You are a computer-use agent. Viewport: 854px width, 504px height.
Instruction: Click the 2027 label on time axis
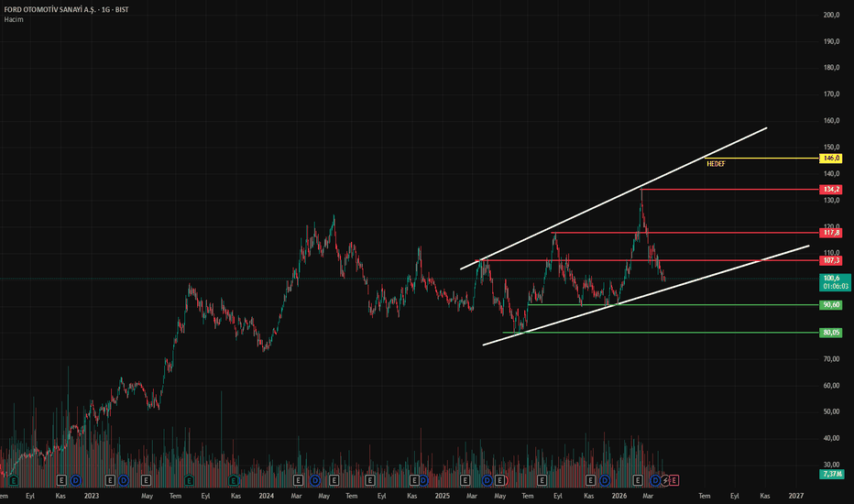click(795, 496)
